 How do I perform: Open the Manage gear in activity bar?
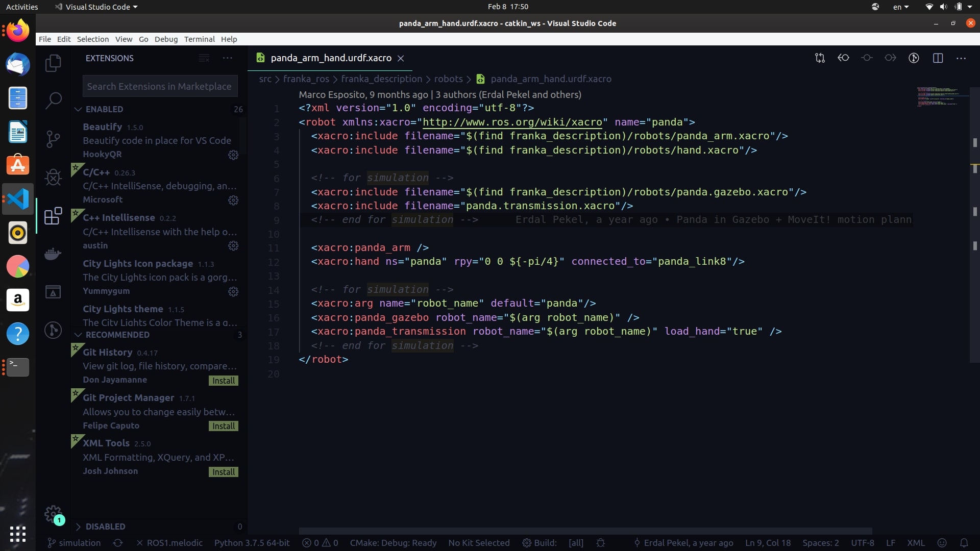click(53, 514)
